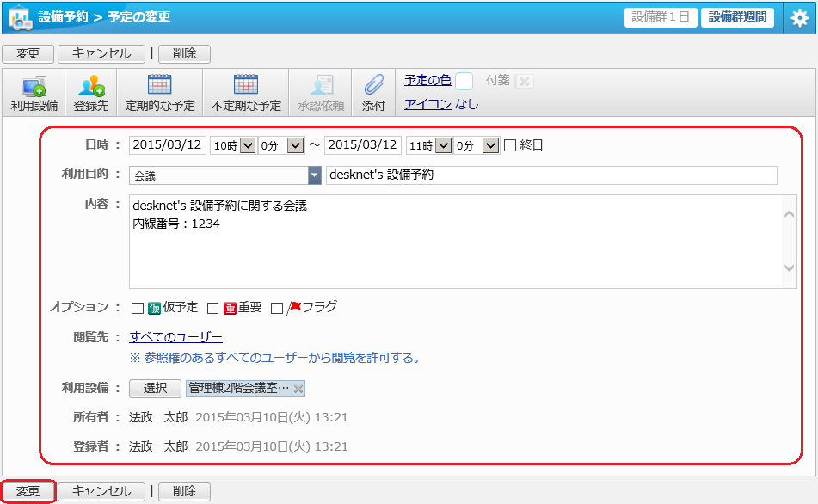The height and width of the screenshot is (504, 818).
Task: Open the settings gear icon in header
Action: point(799,18)
